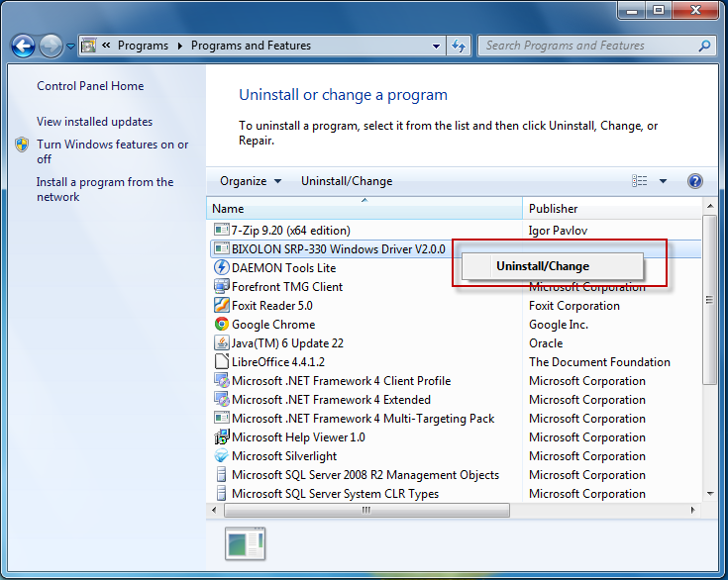Screen dimensions: 728x580
Task: Click Uninstall/Change in the toolbar
Action: [347, 181]
